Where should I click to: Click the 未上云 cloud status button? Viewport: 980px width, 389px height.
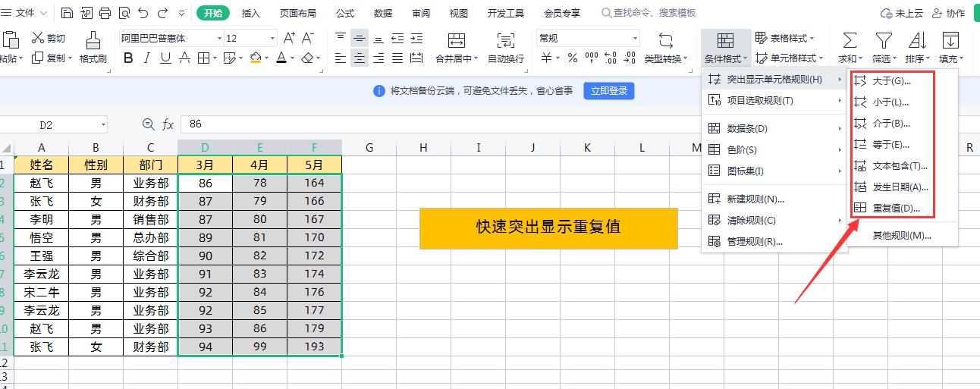click(901, 13)
